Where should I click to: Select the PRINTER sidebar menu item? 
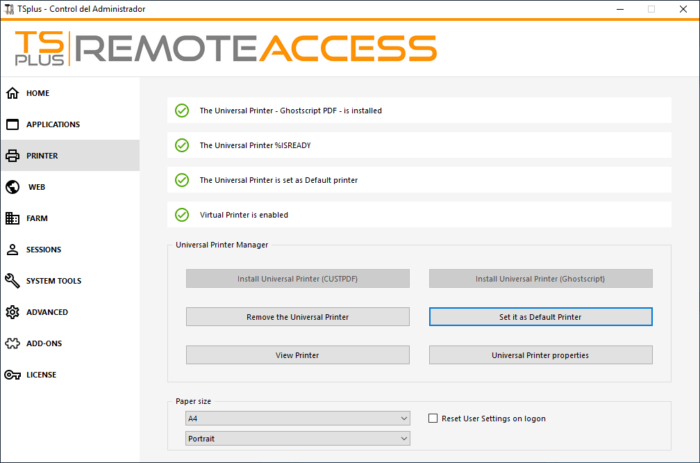click(x=42, y=156)
